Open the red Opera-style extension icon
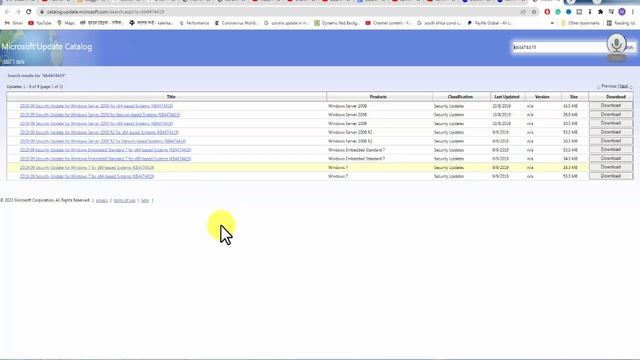 pos(547,12)
